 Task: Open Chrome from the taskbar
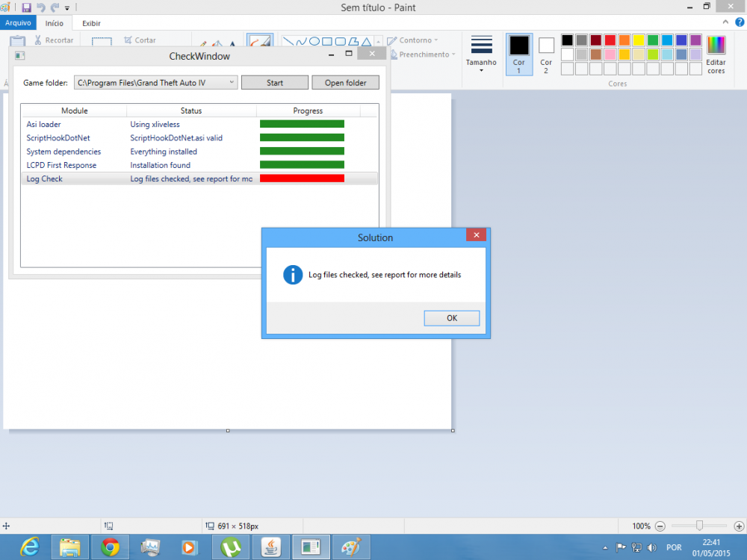[x=110, y=547]
